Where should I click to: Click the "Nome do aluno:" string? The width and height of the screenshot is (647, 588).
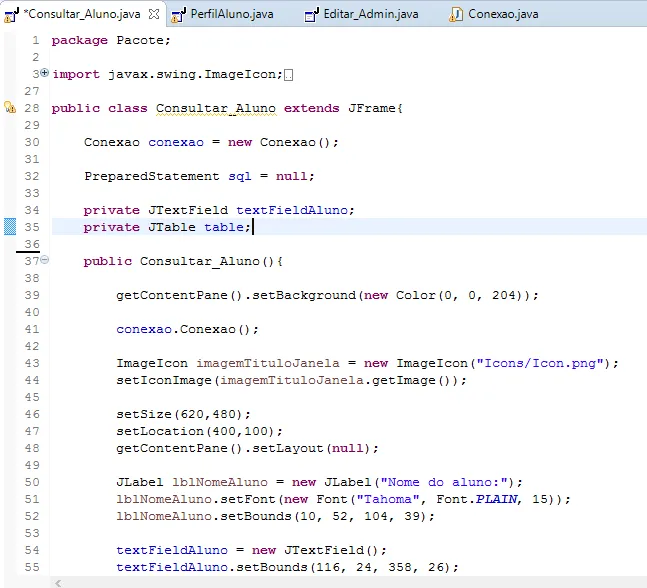tap(446, 482)
